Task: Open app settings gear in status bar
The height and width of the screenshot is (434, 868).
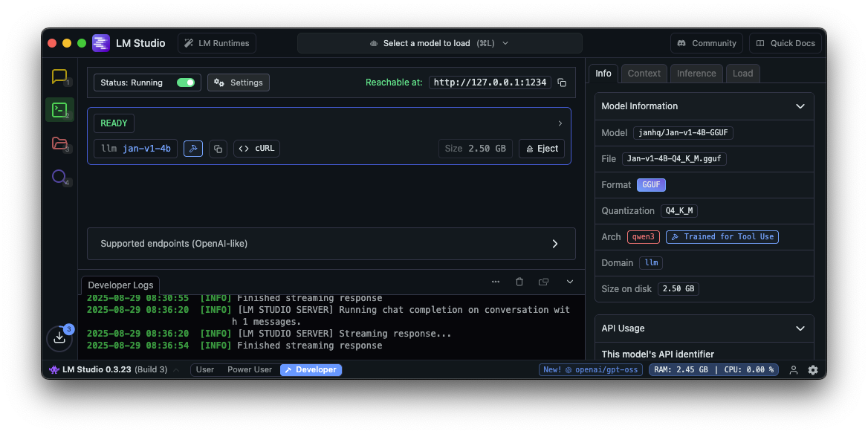Action: [x=813, y=370]
